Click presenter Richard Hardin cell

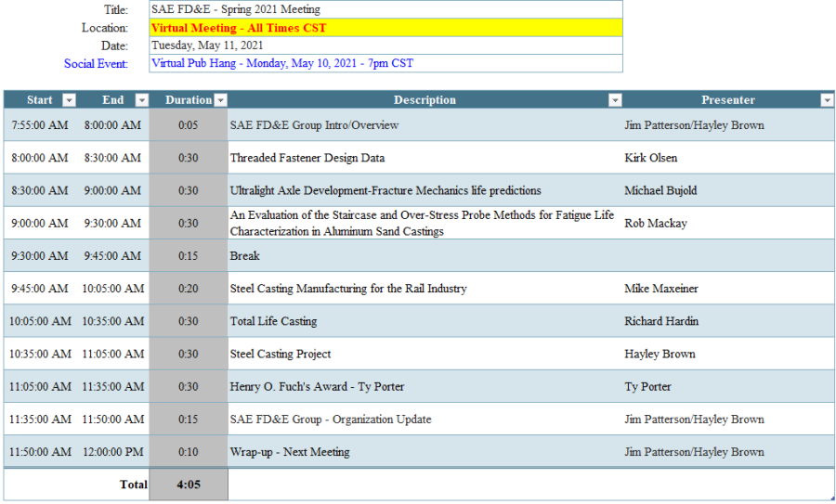pyautogui.click(x=661, y=321)
